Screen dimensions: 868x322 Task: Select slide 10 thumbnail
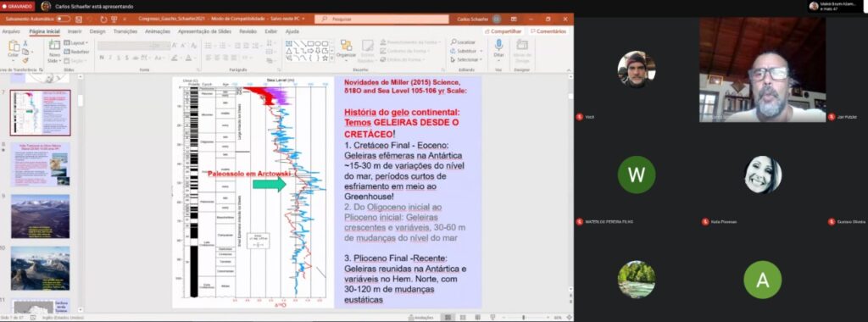[41, 269]
